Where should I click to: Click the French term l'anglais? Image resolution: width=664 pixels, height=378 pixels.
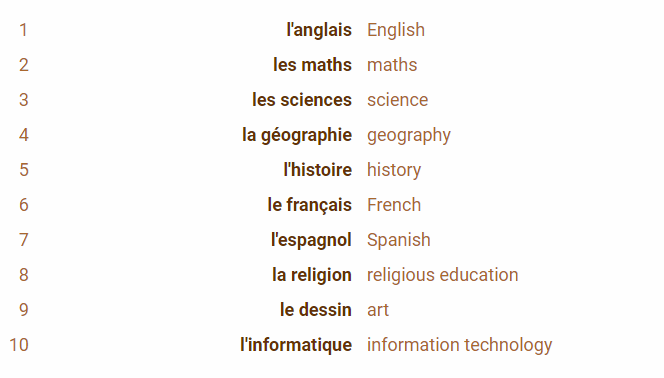319,30
